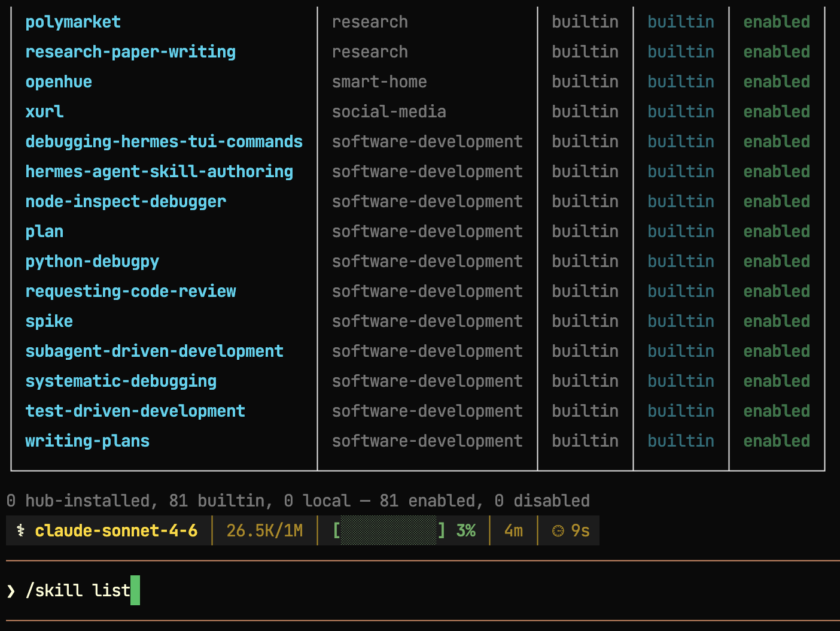Click the enabled status for systematic-debugging
The width and height of the screenshot is (840, 631).
(x=777, y=381)
